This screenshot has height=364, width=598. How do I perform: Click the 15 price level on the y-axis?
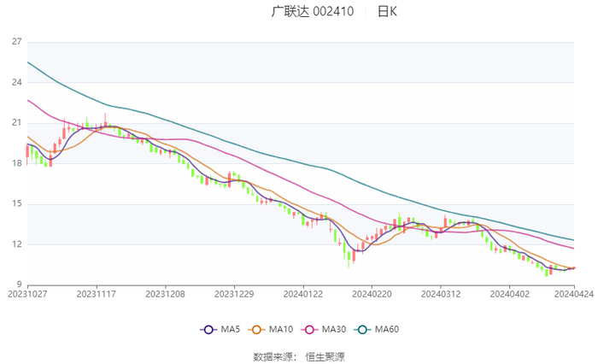coord(16,204)
